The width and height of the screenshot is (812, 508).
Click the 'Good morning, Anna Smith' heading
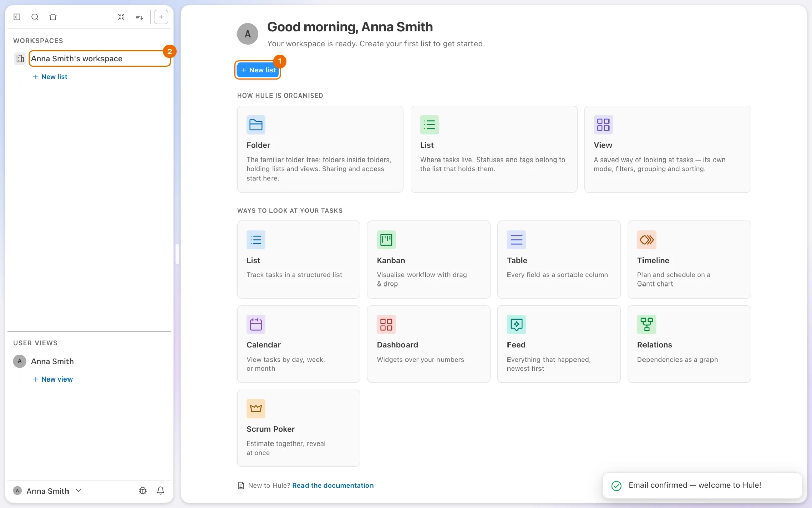(x=350, y=27)
